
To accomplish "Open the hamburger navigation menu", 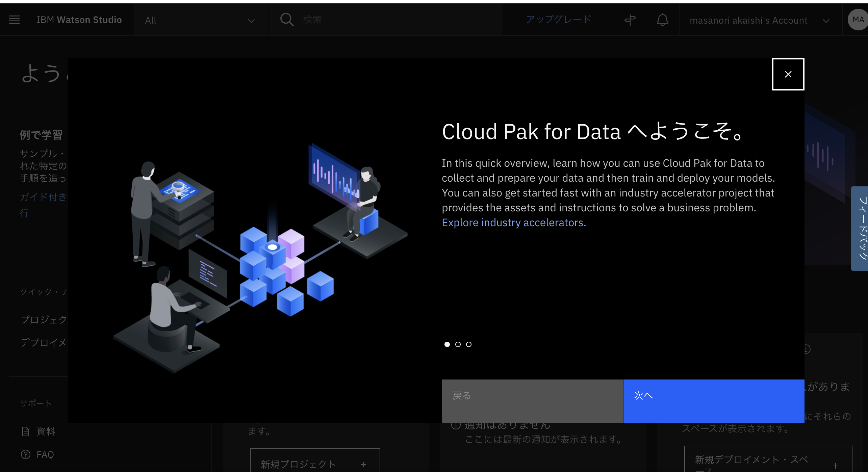I will click(14, 19).
